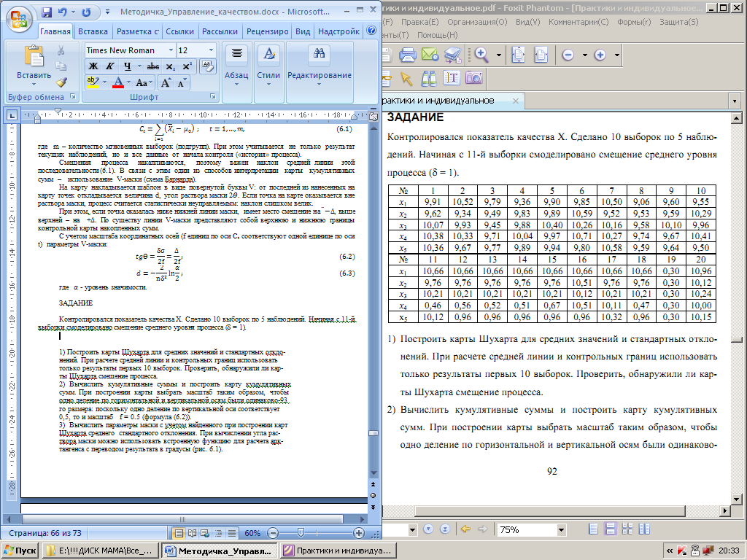Fit page in Foxit toolbar
747x560 pixels.
(519, 55)
